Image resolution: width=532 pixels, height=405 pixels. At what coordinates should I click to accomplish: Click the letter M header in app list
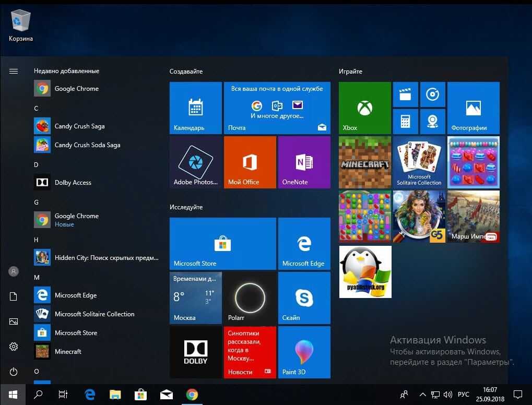(x=37, y=278)
